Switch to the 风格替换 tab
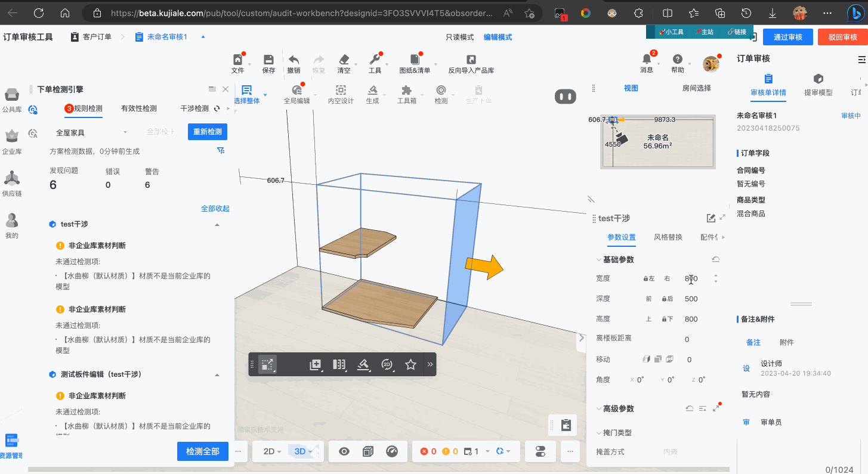Screen dimensions: 868x474 click(668, 237)
